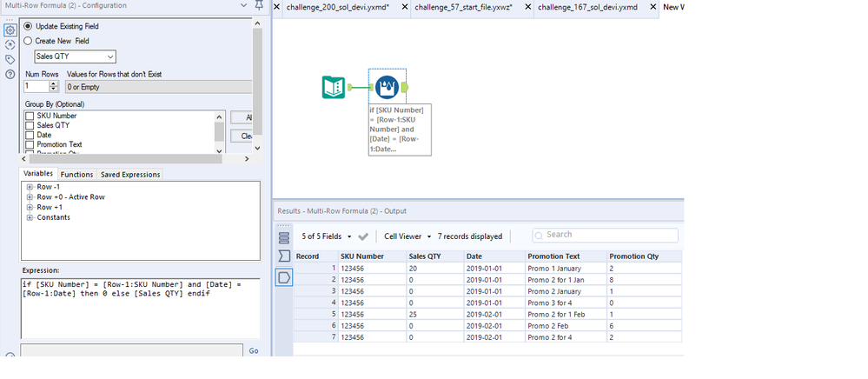The height and width of the screenshot is (379, 868).
Task: Open the Annotation tag icon
Action: 10,59
